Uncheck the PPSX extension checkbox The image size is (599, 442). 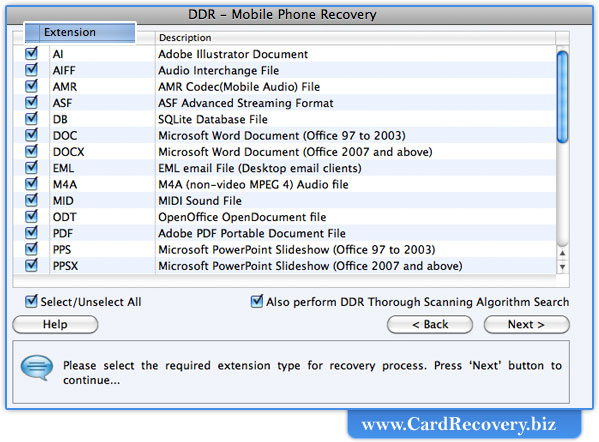(31, 265)
